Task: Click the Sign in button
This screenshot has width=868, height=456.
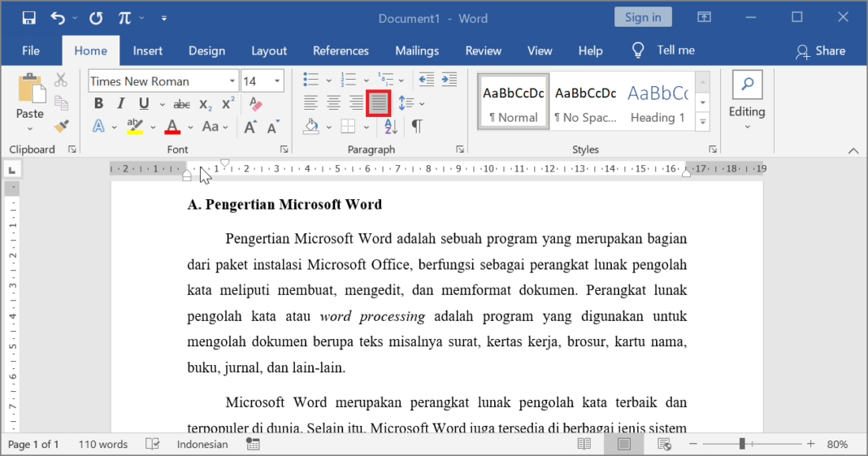Action: coord(643,17)
